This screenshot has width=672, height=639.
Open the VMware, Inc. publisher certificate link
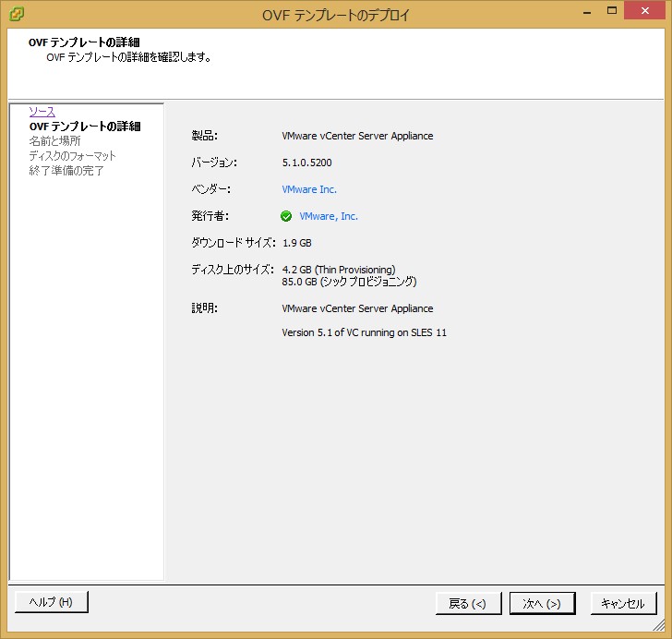click(329, 216)
